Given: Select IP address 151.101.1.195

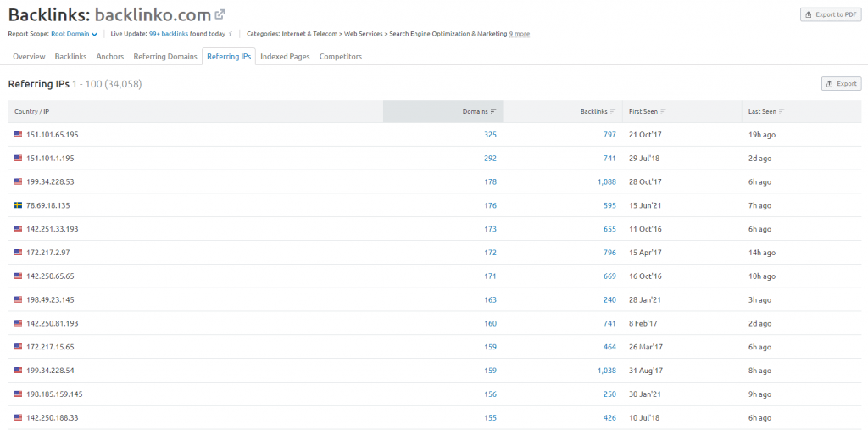Looking at the screenshot, I should (50, 158).
